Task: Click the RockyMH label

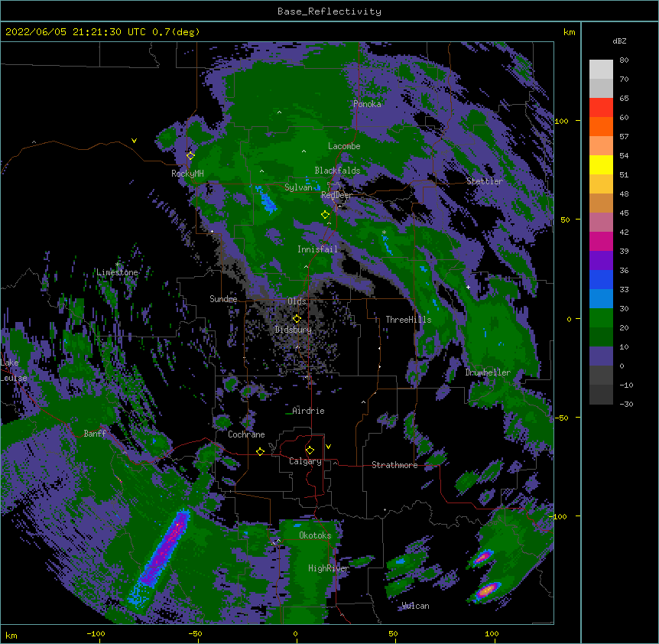Action: pos(187,173)
